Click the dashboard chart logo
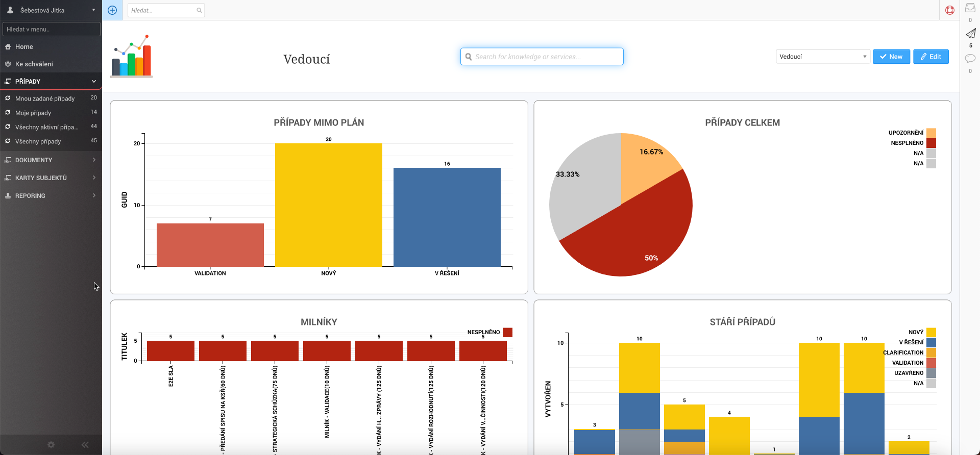The image size is (980, 455). [x=132, y=57]
